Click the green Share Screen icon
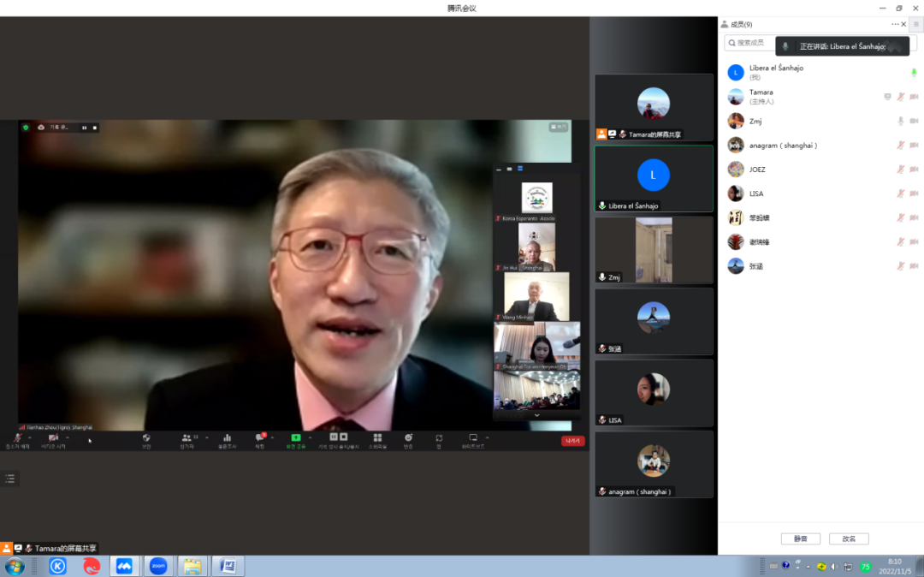Image resolution: width=924 pixels, height=577 pixels. (296, 437)
